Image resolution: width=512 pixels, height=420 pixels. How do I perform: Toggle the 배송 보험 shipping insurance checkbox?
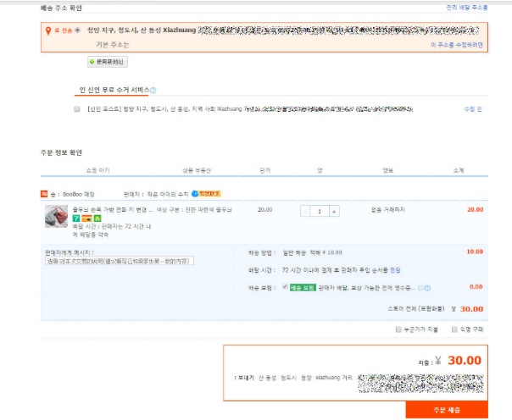tap(285, 286)
